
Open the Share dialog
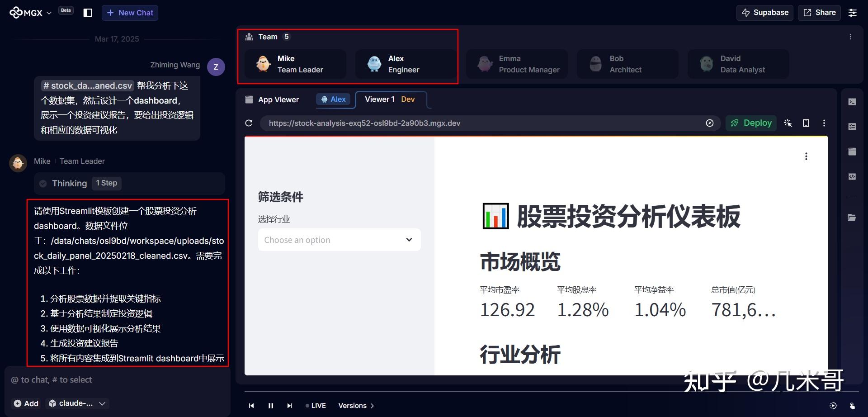tap(819, 12)
